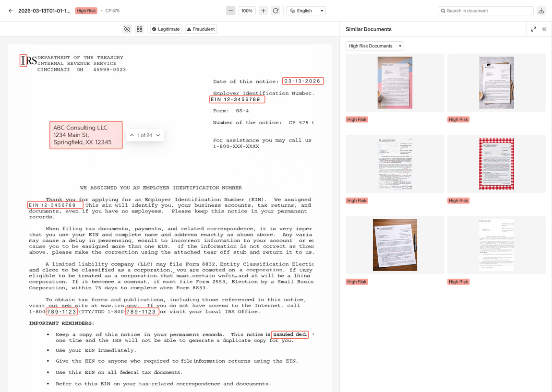Viewport: 552px width, 392px height.
Task: Toggle highlight visibility with crossed-eye icon
Action: coord(127,29)
